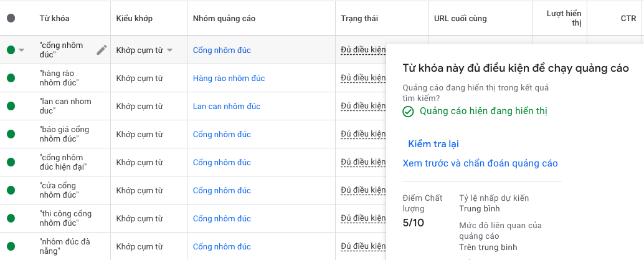This screenshot has height=260, width=644.
Task: Open match type dropdown "Khớp cụm từ" first row
Action: pyautogui.click(x=169, y=51)
